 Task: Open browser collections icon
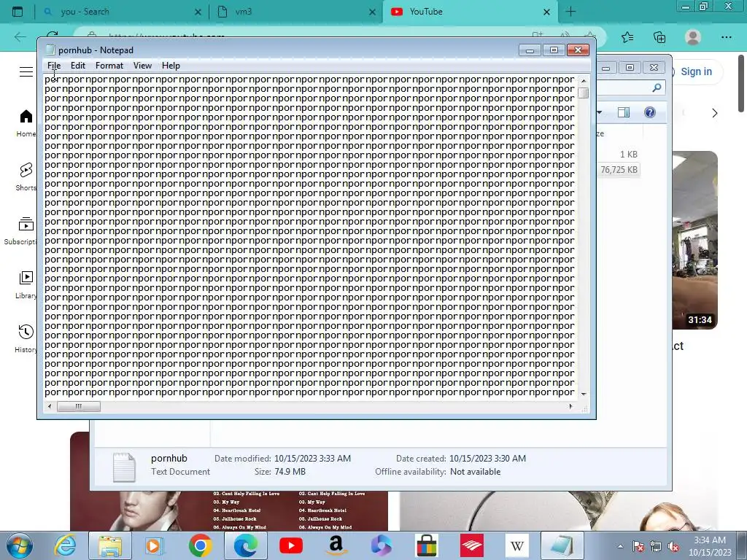tap(659, 37)
